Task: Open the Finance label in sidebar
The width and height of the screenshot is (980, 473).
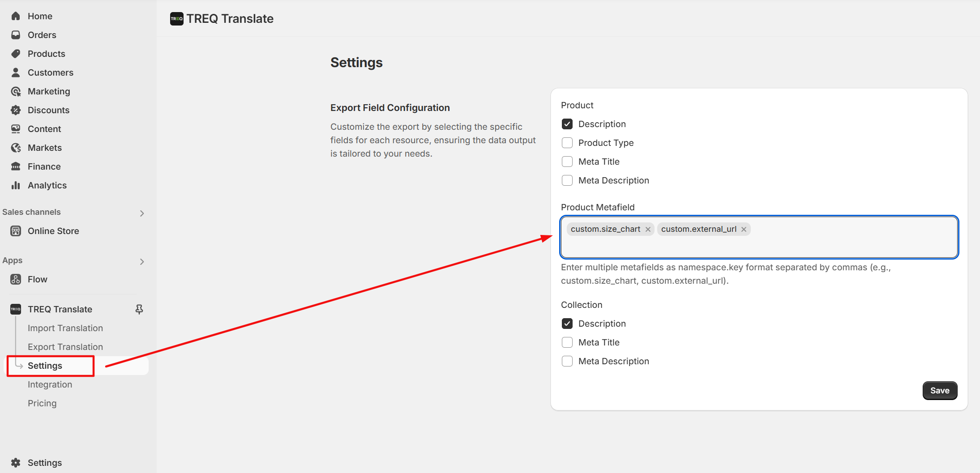Action: [44, 166]
